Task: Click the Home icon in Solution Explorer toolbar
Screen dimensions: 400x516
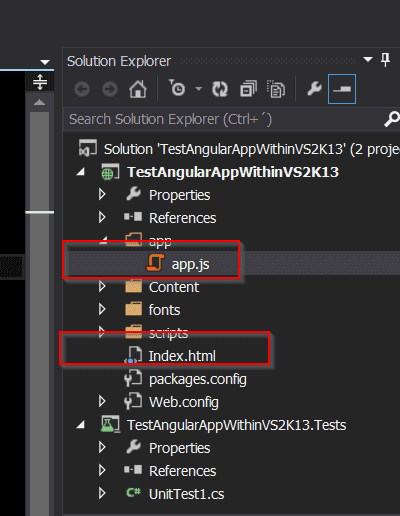Action: [x=138, y=89]
